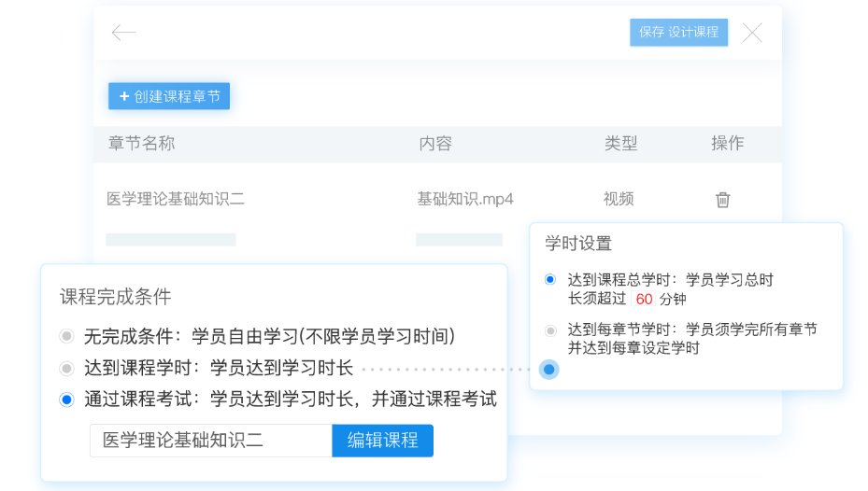Click the 类型 column header
The width and height of the screenshot is (868, 491).
[620, 144]
